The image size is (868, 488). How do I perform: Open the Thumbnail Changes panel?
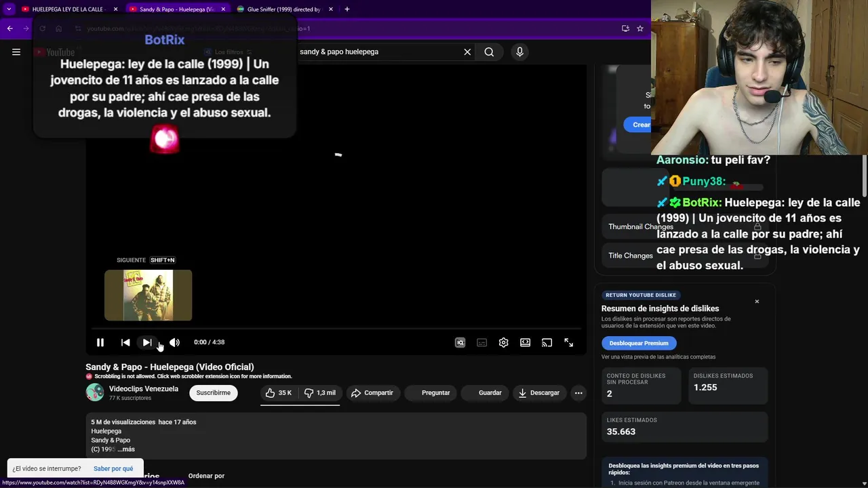tap(685, 226)
